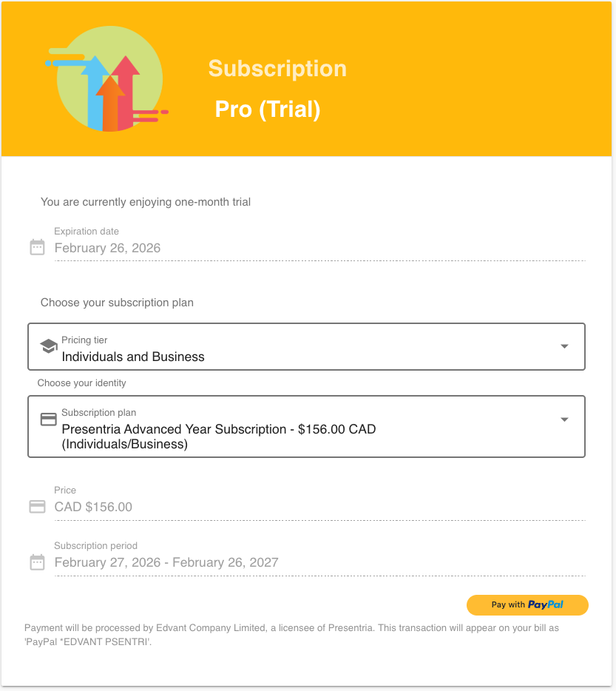Viewport: 616px width, 691px height.
Task: Expand the Subscription plan dropdown arrow
Action: coord(564,419)
